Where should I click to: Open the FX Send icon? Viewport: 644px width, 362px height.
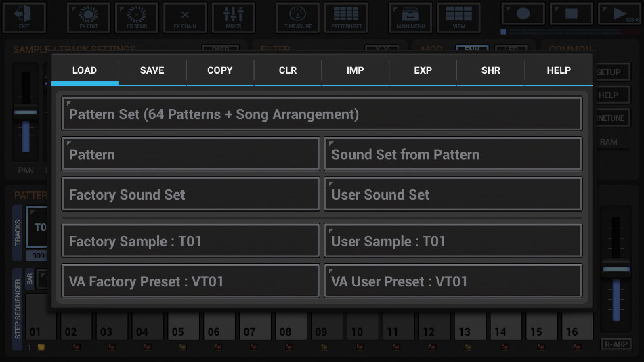coord(136,17)
